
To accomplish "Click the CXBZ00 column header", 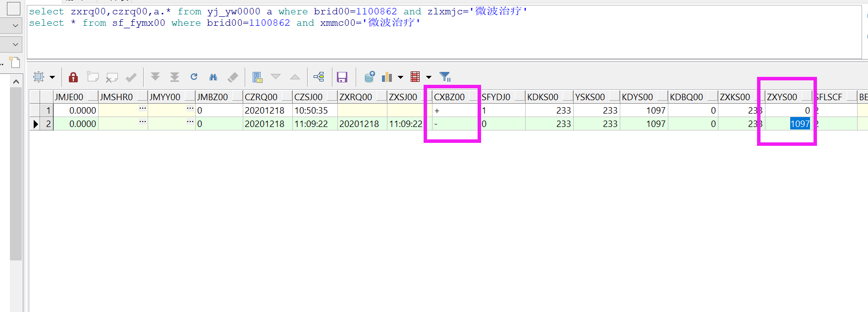I will click(456, 97).
